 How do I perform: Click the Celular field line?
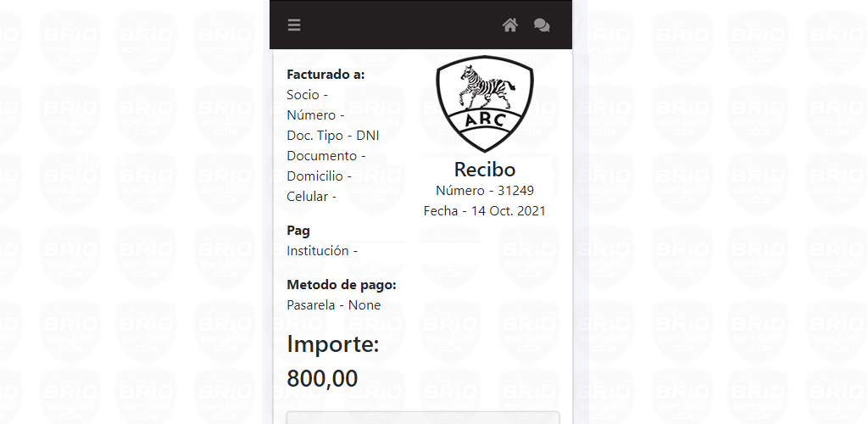[312, 197]
